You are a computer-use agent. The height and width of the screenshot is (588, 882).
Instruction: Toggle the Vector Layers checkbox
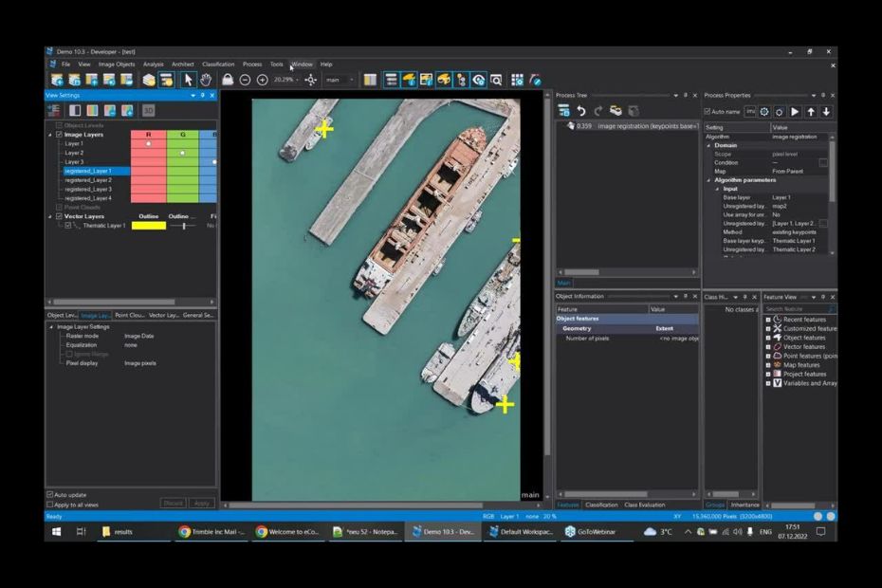click(x=59, y=216)
